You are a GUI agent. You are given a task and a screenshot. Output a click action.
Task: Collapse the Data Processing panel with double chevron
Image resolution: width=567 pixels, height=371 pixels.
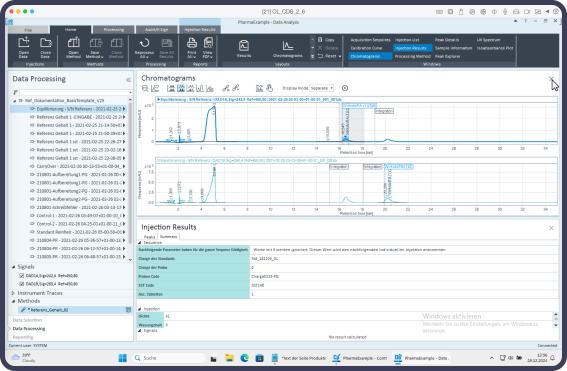(128, 80)
